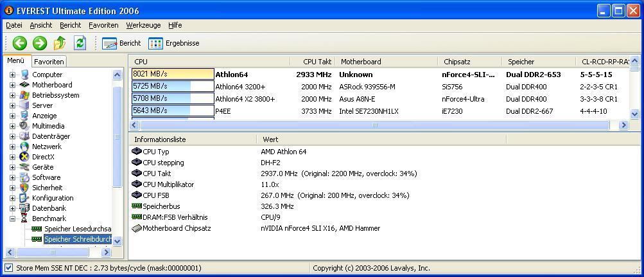Click the Betriebssystem Windows flag icon
This screenshot has width=644, height=277.
[x=24, y=95]
